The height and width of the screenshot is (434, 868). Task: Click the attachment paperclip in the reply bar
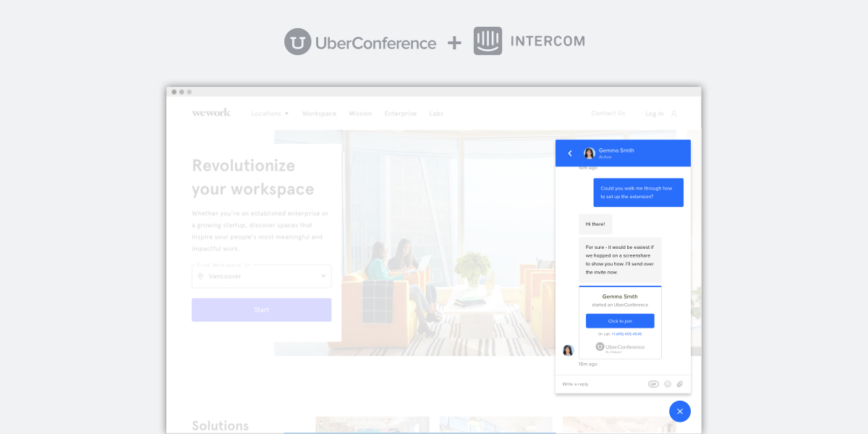point(680,384)
